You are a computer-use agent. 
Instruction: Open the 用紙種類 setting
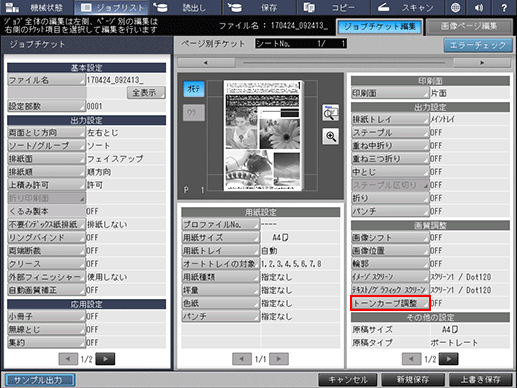point(220,277)
